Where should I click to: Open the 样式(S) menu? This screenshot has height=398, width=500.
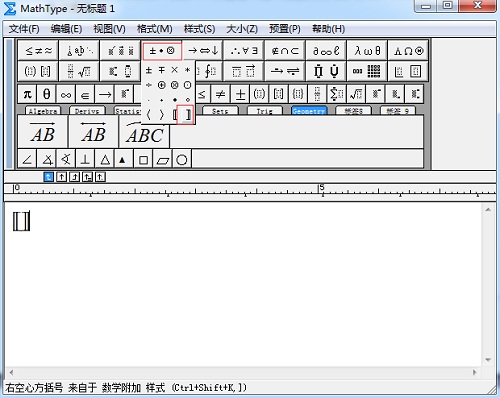(199, 29)
